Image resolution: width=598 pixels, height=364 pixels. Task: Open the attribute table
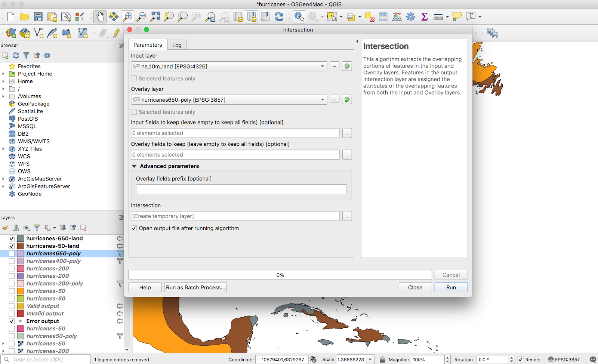point(383,17)
